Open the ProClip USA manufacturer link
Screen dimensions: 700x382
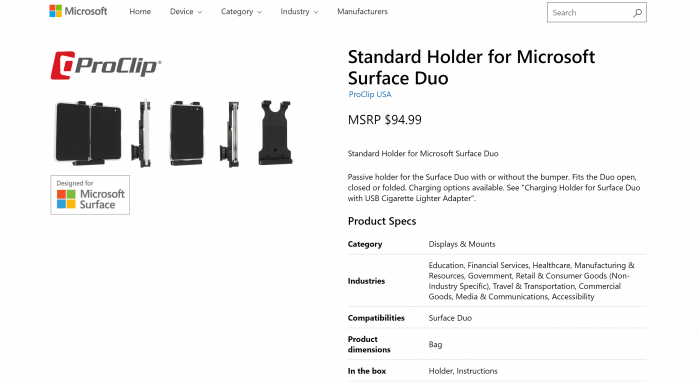pyautogui.click(x=370, y=95)
